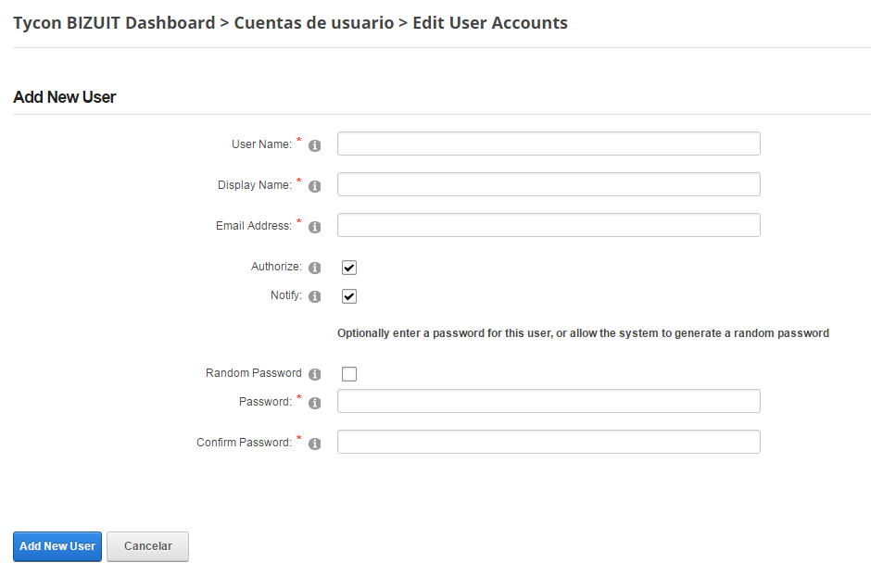Screen dimensions: 871x588
Task: Select the Email Address input box
Action: pos(549,225)
